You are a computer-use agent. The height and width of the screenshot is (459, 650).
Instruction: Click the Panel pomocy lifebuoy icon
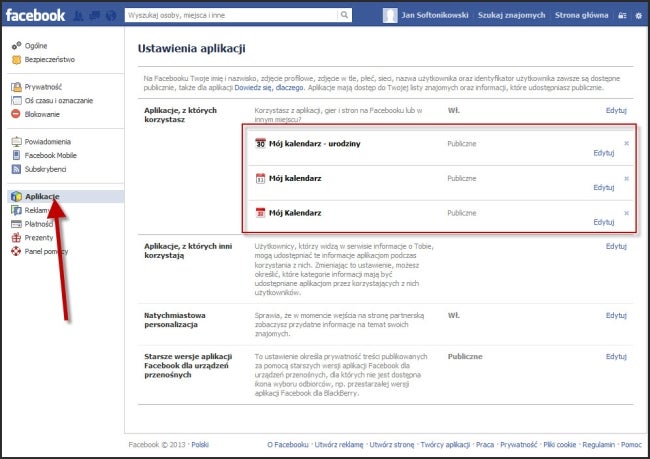coord(16,251)
